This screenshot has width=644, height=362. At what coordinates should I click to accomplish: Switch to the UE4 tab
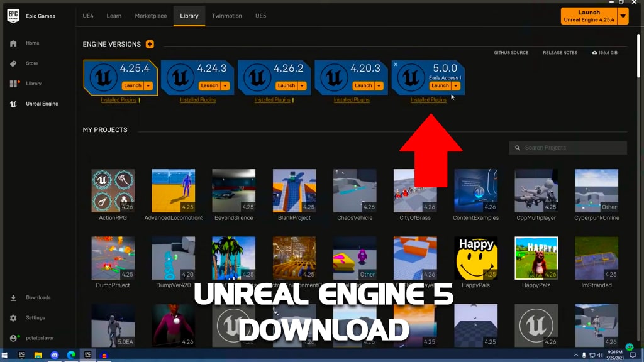click(88, 16)
